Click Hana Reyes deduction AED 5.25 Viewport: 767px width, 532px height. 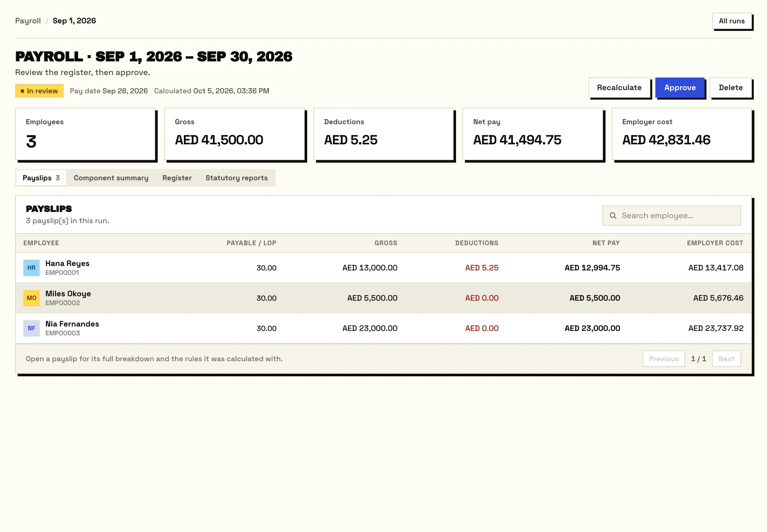click(482, 268)
